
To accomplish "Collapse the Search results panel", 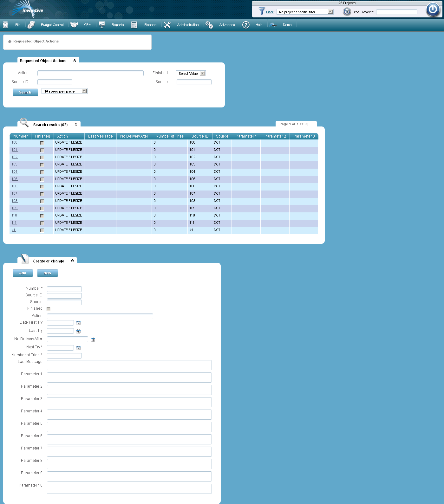I will click(76, 125).
